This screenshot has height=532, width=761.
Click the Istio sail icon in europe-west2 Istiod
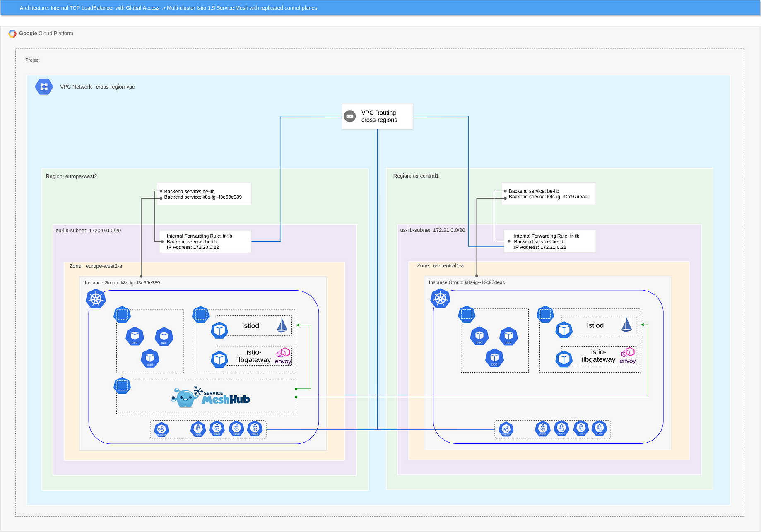pos(282,325)
